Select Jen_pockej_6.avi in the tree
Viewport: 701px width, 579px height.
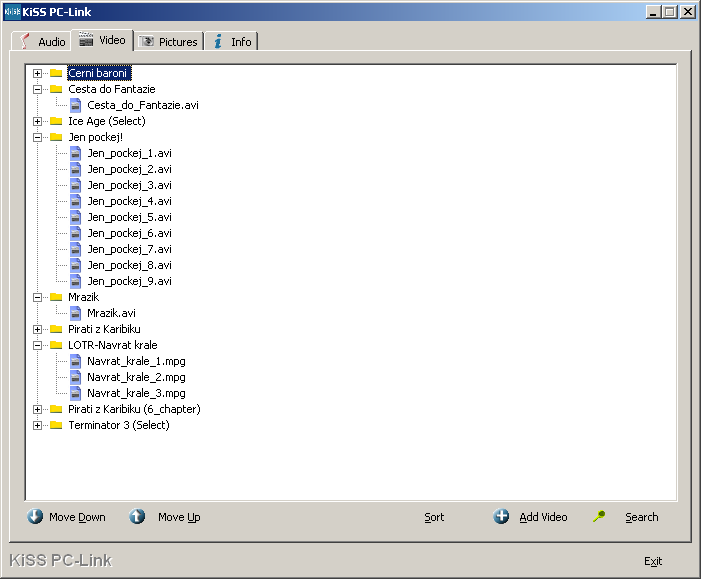coord(130,233)
